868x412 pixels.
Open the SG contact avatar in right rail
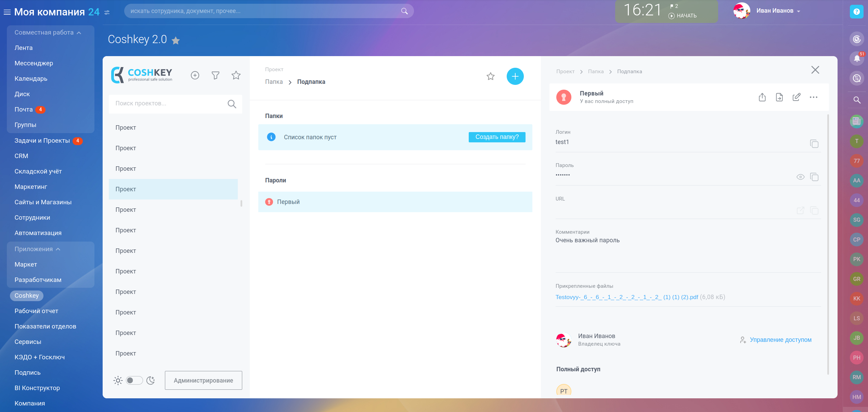pos(857,220)
